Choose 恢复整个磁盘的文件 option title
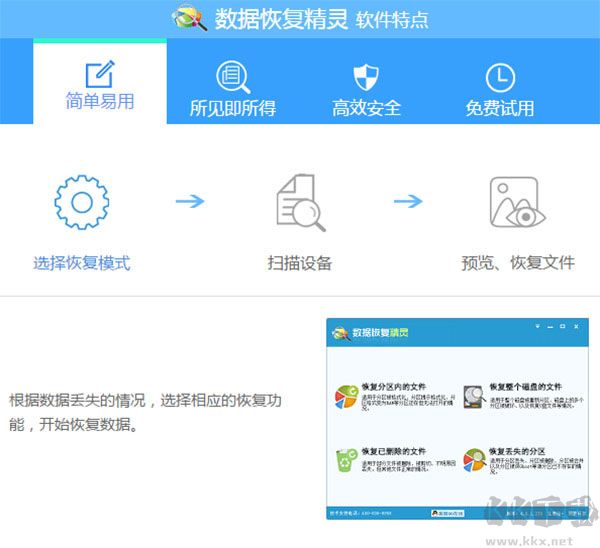 (525, 387)
